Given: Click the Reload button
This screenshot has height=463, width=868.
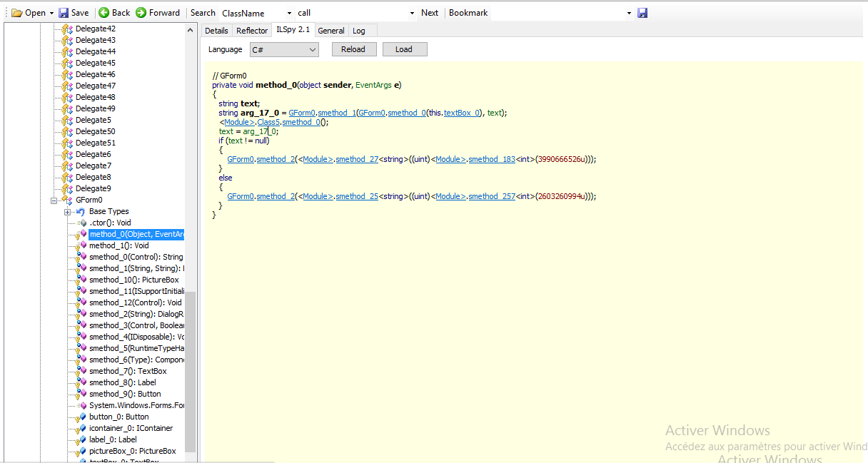Looking at the screenshot, I should 353,49.
